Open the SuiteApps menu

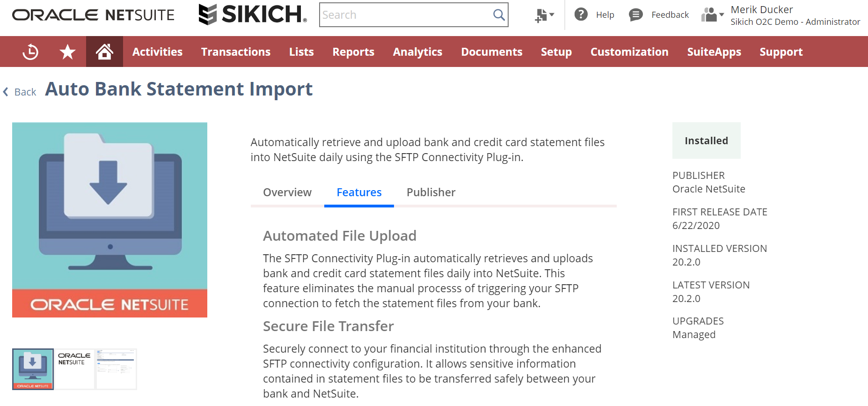click(x=714, y=52)
